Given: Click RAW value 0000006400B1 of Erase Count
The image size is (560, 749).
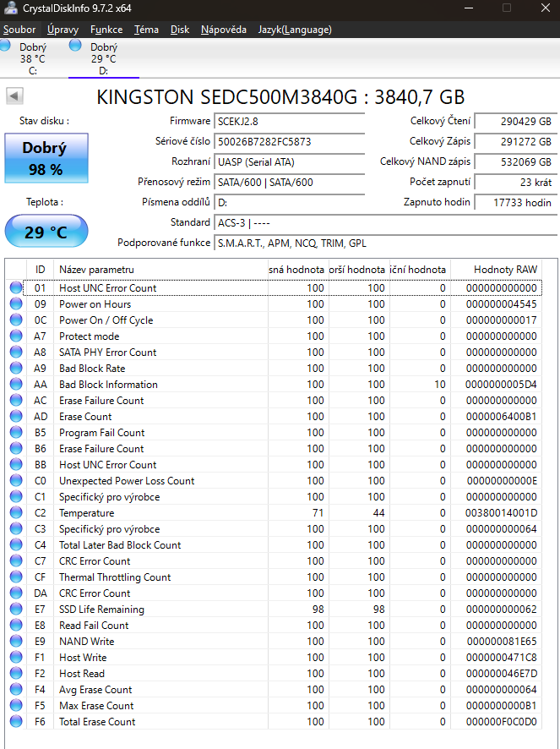Looking at the screenshot, I should click(501, 417).
